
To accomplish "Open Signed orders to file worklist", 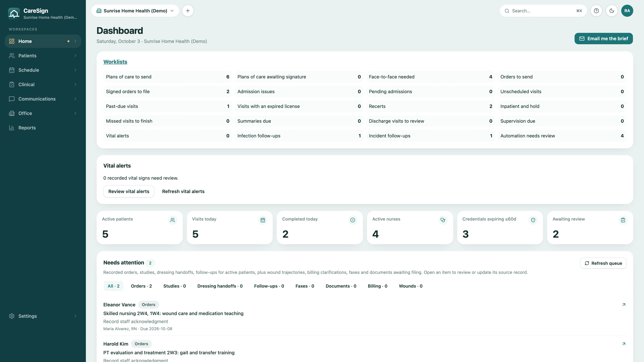I will pyautogui.click(x=168, y=92).
